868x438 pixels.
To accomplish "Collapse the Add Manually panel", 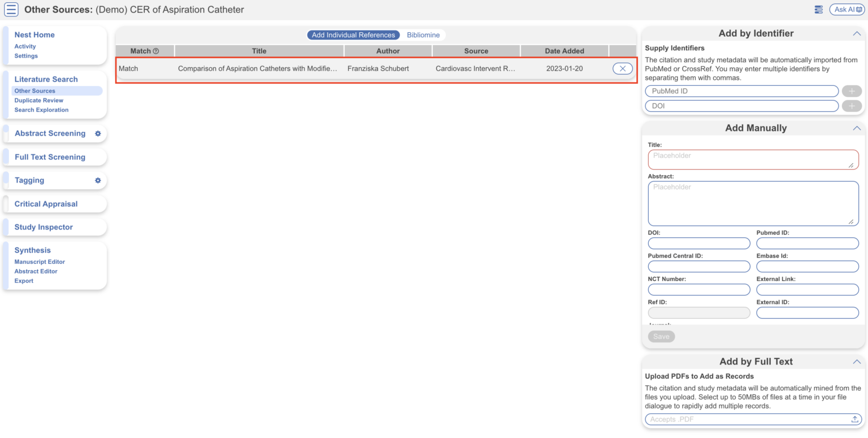I will [x=856, y=128].
